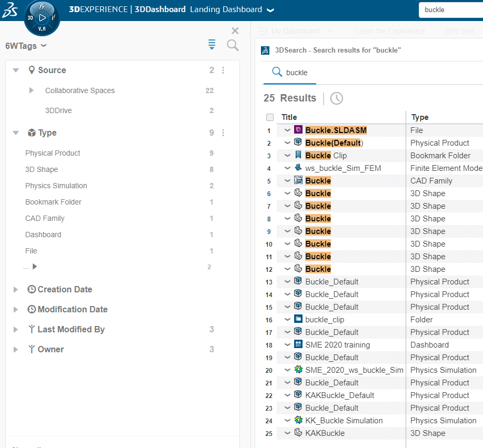Image resolution: width=483 pixels, height=448 pixels.
Task: Click the KK_Buckle Simulation gear icon
Action: (x=298, y=420)
